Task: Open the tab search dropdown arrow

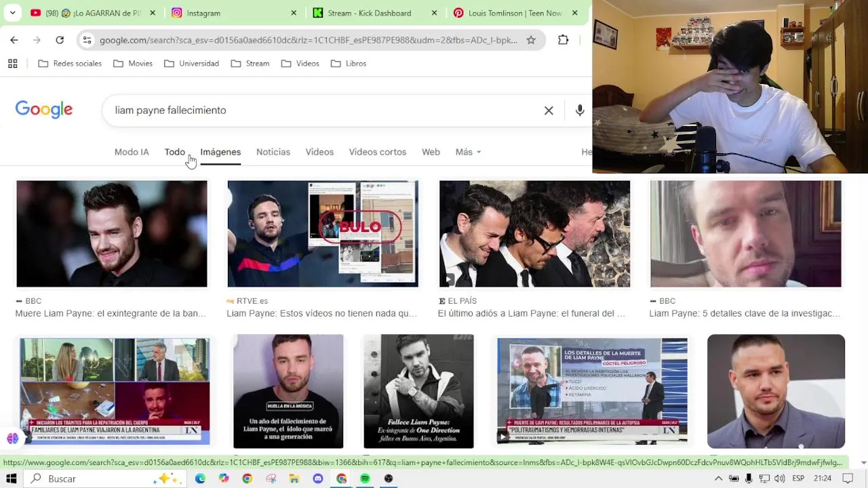Action: point(13,13)
